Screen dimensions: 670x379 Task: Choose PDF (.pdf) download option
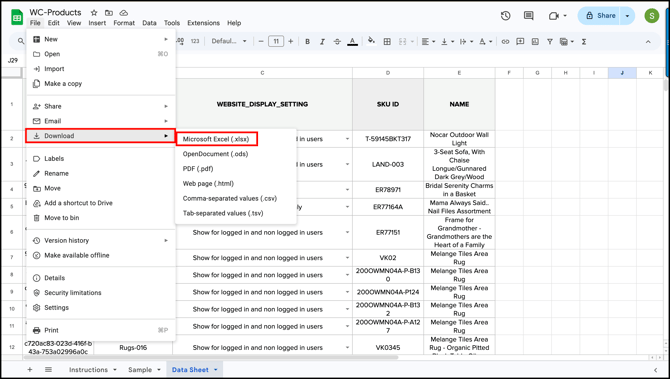(x=198, y=169)
